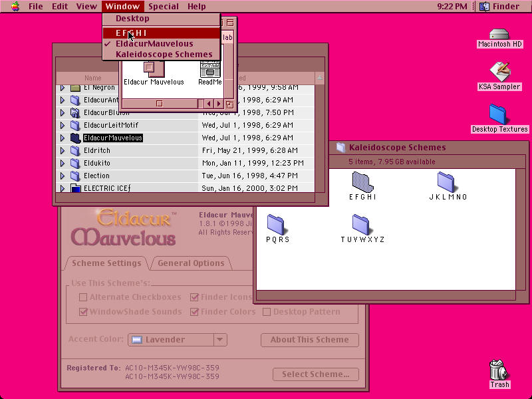Click the right scroll arrow in small window
Viewport: 532px width, 399px height.
219,104
